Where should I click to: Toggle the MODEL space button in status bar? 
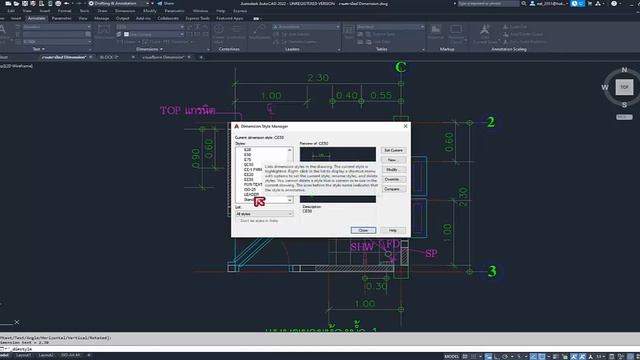click(x=451, y=356)
